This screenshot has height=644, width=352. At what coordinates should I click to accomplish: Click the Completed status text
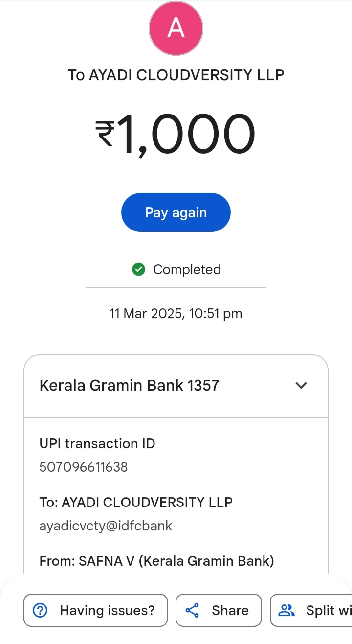(187, 269)
